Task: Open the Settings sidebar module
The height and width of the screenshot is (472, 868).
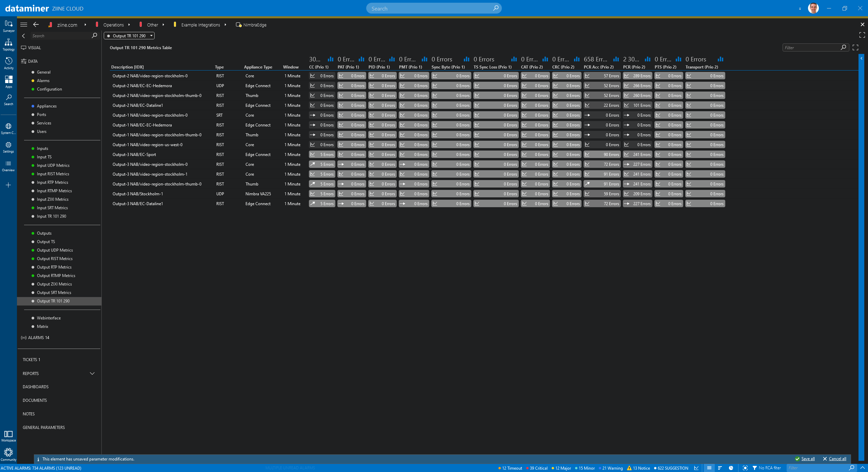Action: pos(8,147)
